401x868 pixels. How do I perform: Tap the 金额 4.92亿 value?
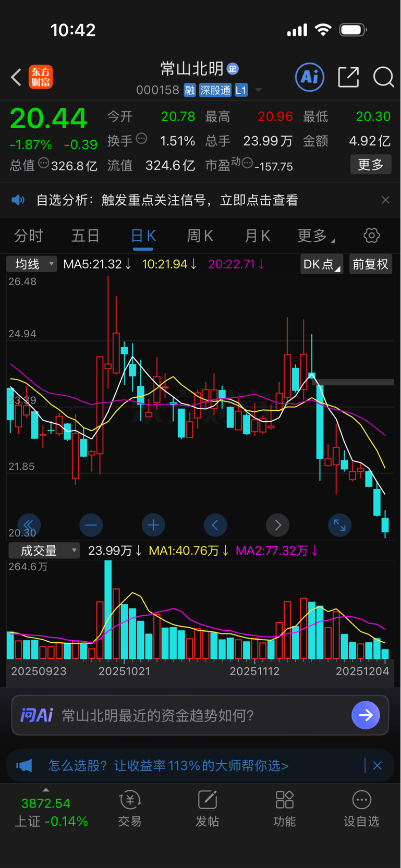[x=370, y=141]
